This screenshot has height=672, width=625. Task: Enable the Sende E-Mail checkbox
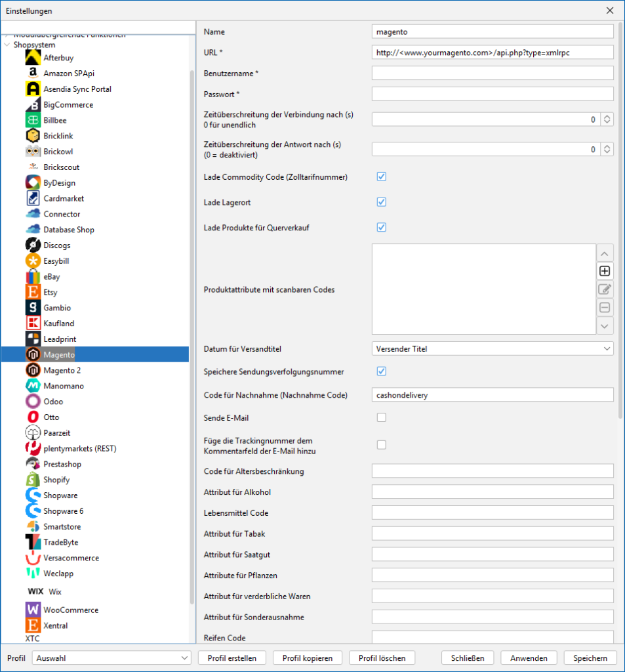click(382, 417)
